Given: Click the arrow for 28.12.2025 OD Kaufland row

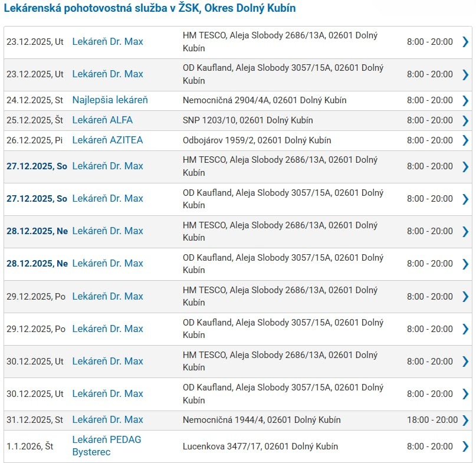Looking at the screenshot, I should (465, 264).
